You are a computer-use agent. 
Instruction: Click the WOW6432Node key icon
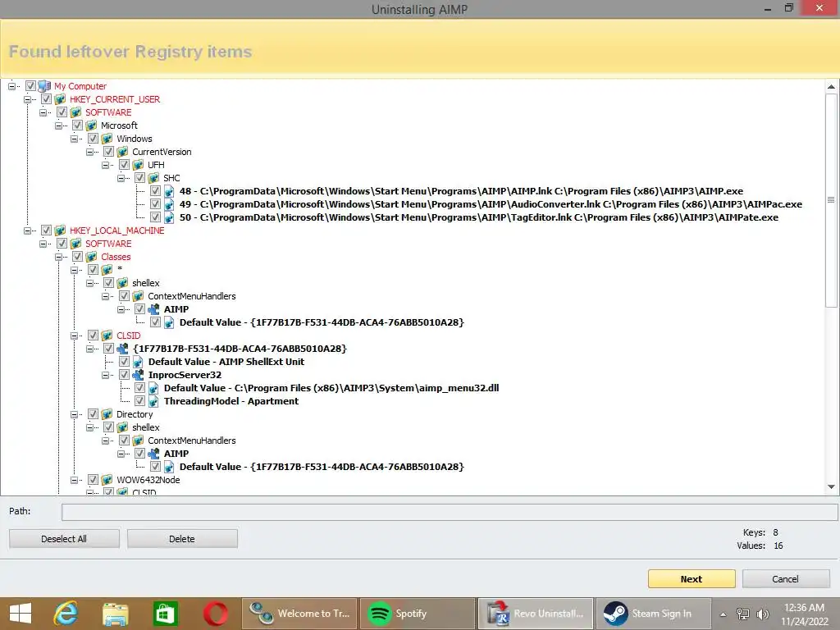point(107,479)
